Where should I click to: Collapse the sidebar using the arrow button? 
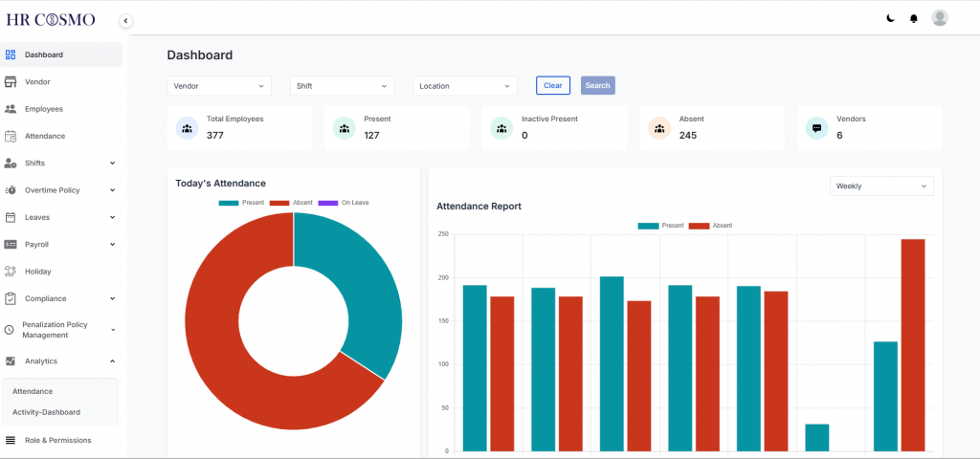coord(125,21)
